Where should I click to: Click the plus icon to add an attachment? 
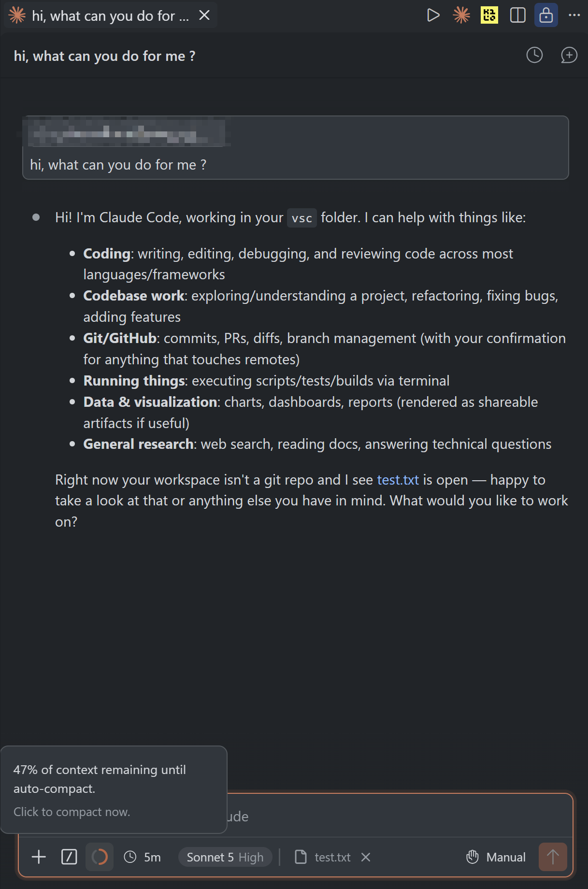[39, 857]
